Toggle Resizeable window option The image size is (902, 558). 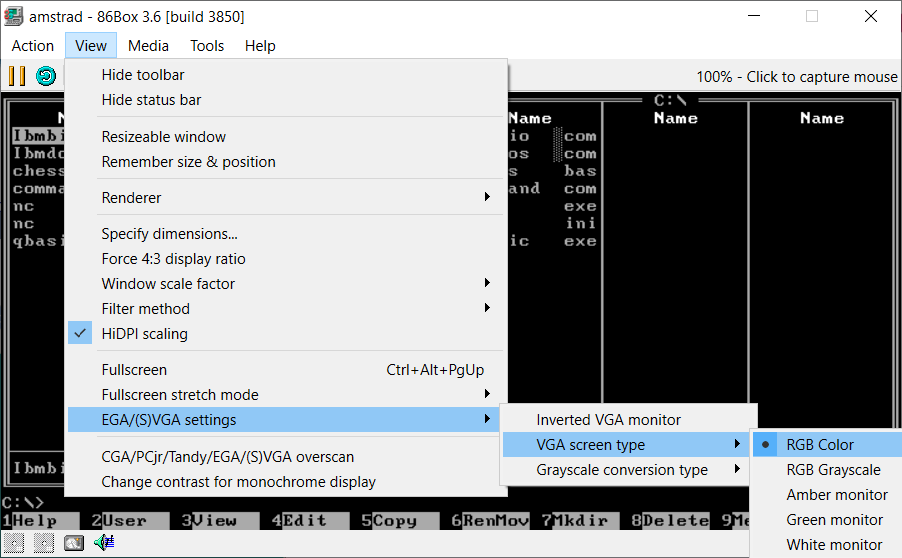(x=285, y=137)
